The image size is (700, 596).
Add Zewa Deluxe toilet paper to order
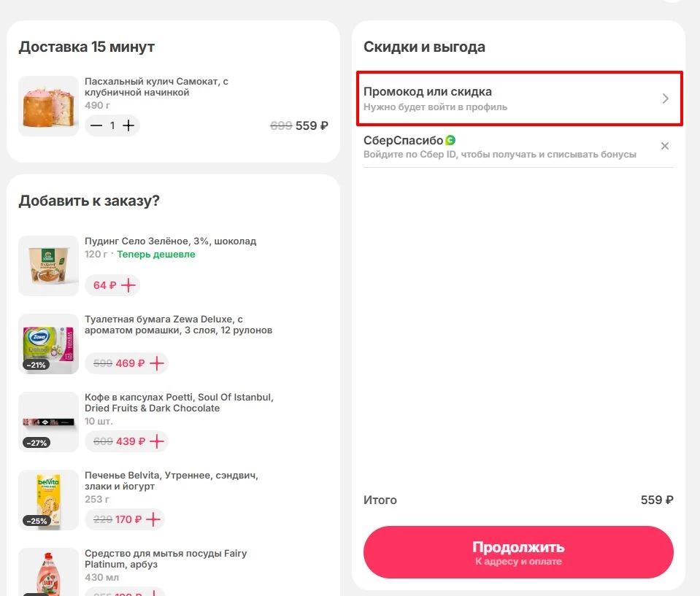[x=157, y=363]
